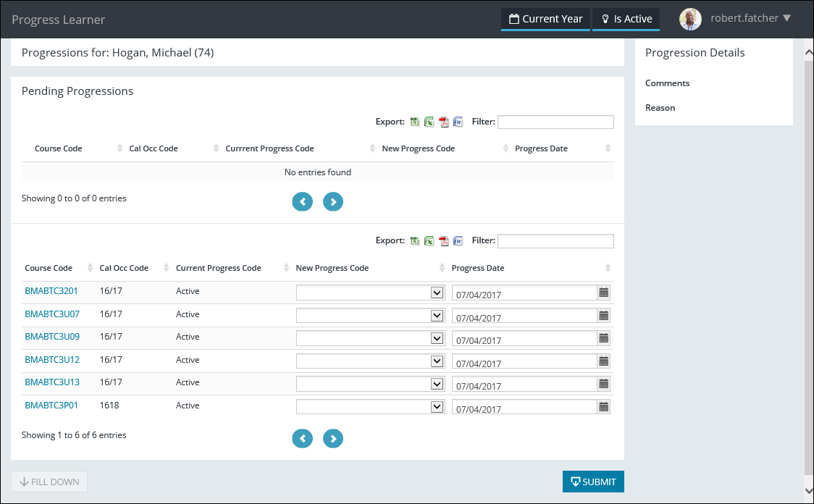Click inside the pending progressions Filter field
The image size is (814, 504).
(x=555, y=122)
